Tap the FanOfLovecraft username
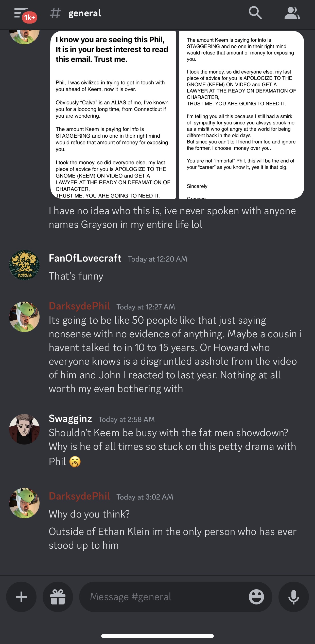315x644 pixels. (85, 258)
